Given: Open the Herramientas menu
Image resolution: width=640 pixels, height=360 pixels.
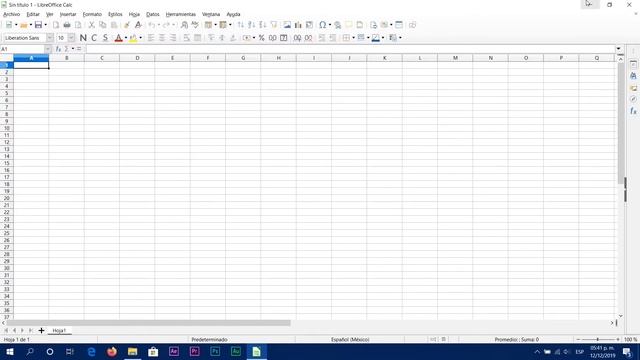Looking at the screenshot, I should pyautogui.click(x=181, y=14).
